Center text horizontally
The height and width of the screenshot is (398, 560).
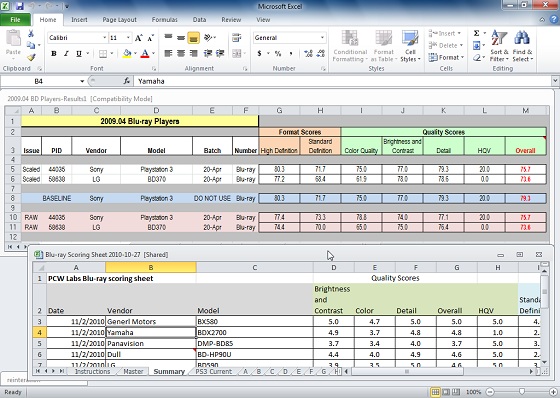click(181, 54)
